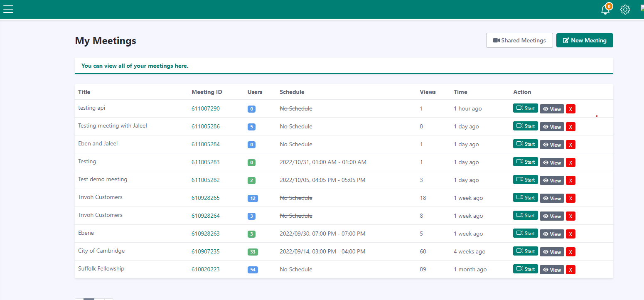
Task: Delete the 'testing api' meeting
Action: tap(570, 109)
